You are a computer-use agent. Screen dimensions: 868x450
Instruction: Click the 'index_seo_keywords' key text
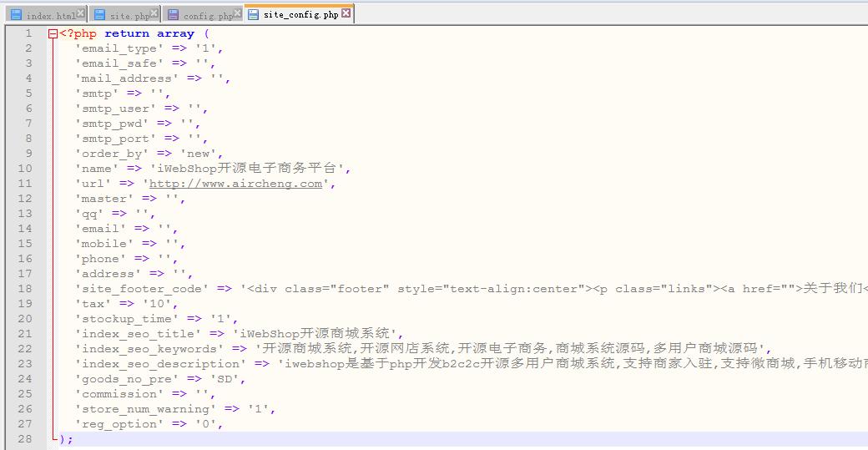coord(149,349)
